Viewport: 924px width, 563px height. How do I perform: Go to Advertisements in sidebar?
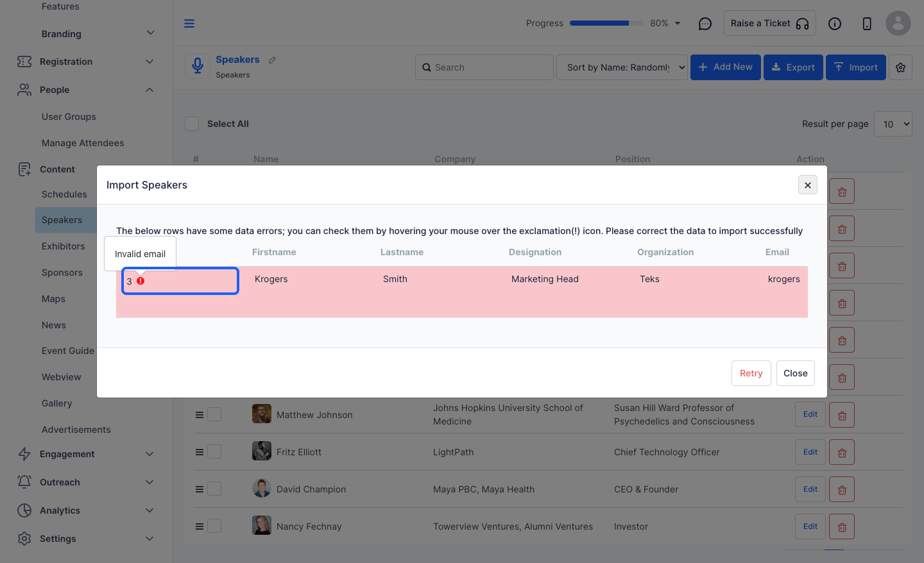click(76, 430)
